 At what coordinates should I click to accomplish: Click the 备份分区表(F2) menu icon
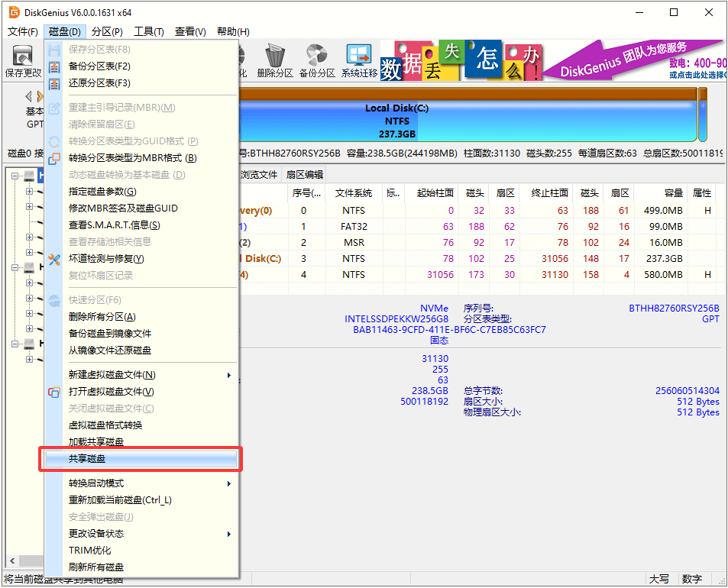(53, 66)
